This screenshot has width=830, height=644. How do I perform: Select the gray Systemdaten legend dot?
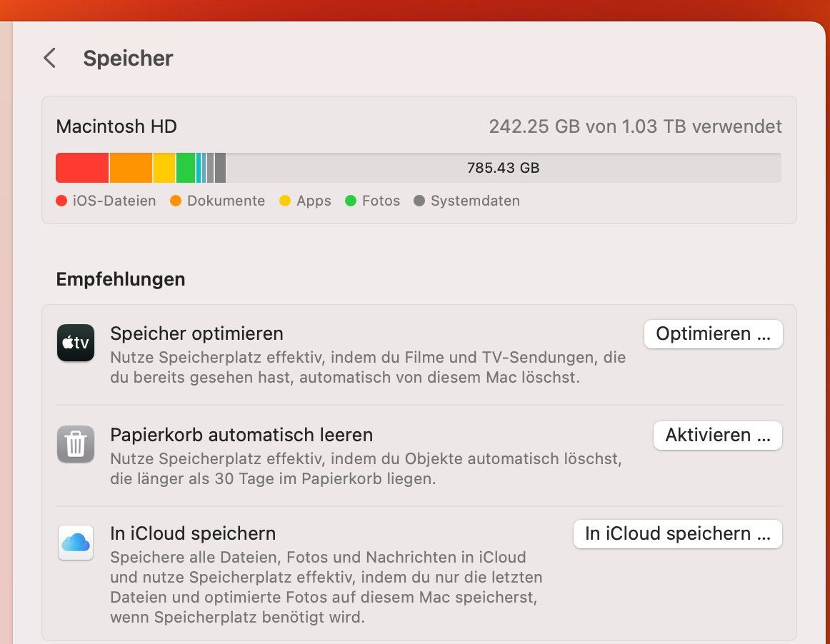420,201
